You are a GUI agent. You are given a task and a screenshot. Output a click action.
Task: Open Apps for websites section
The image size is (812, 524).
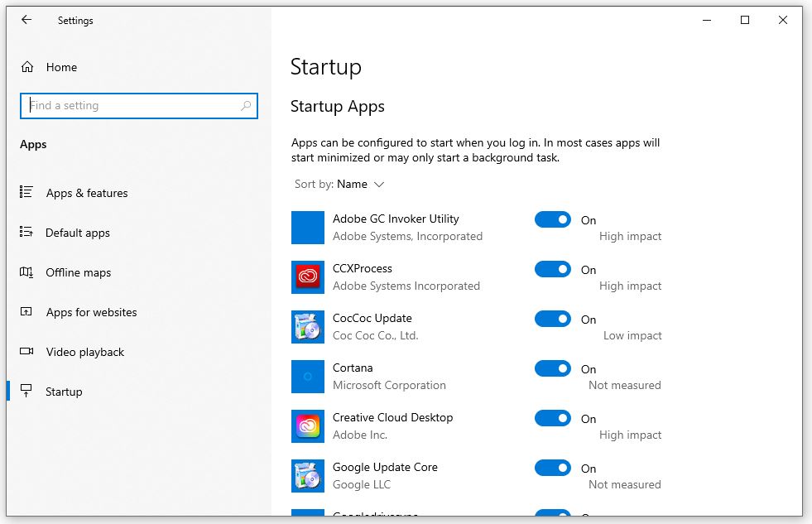click(x=91, y=312)
